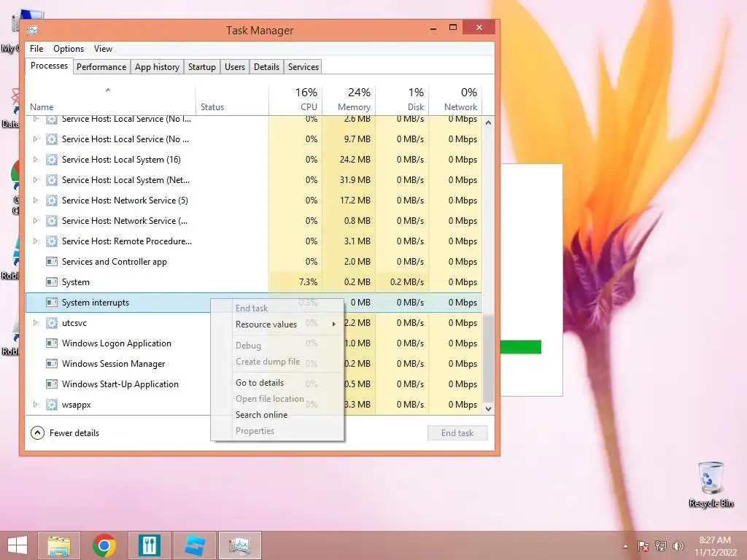
Task: Select Services and Controller app row
Action: pos(253,262)
